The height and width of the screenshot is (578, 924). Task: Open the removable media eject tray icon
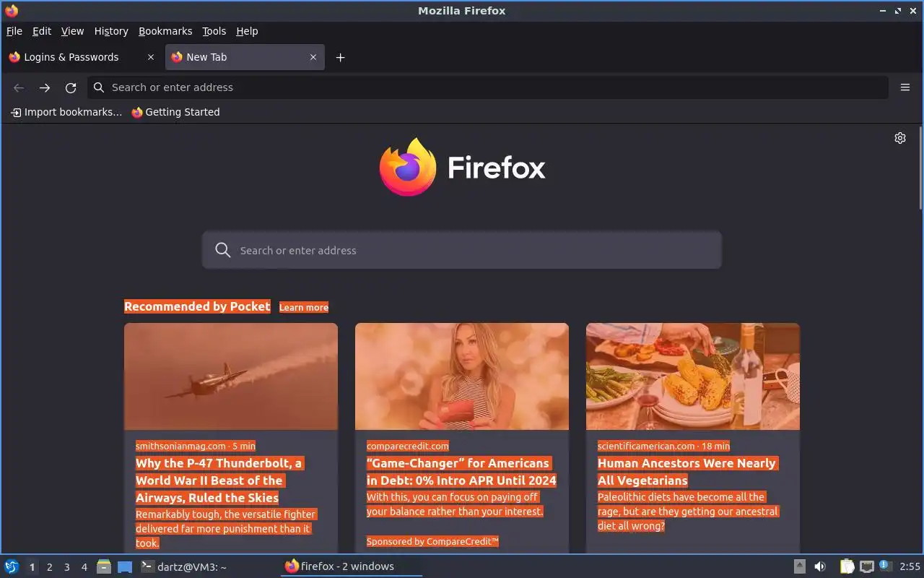coord(799,566)
